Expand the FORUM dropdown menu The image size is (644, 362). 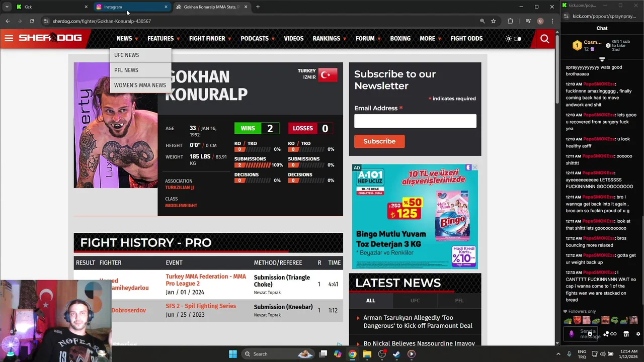[368, 38]
